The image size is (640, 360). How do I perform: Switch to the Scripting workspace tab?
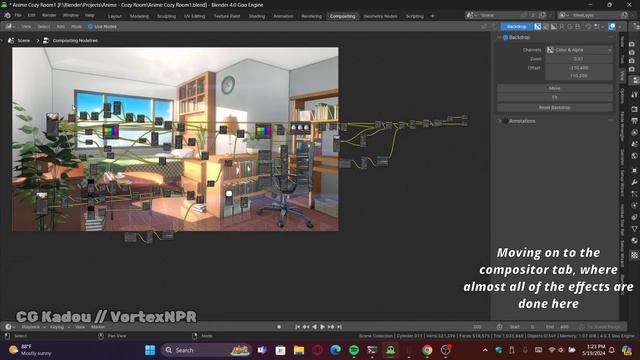click(x=414, y=16)
